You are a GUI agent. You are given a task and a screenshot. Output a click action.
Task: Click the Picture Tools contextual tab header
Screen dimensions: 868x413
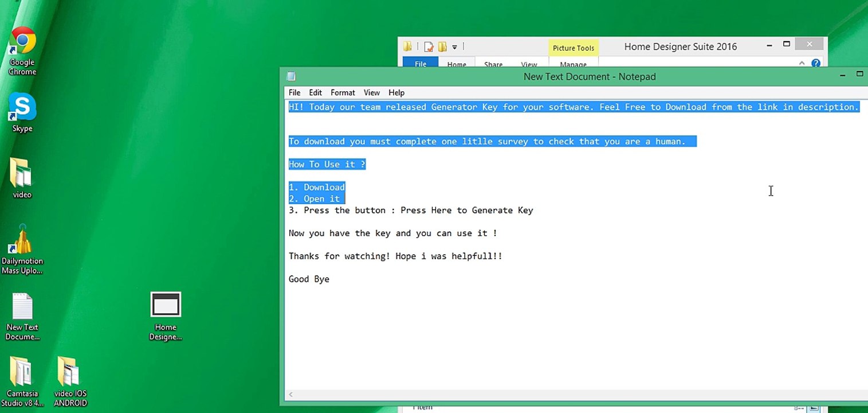click(574, 48)
